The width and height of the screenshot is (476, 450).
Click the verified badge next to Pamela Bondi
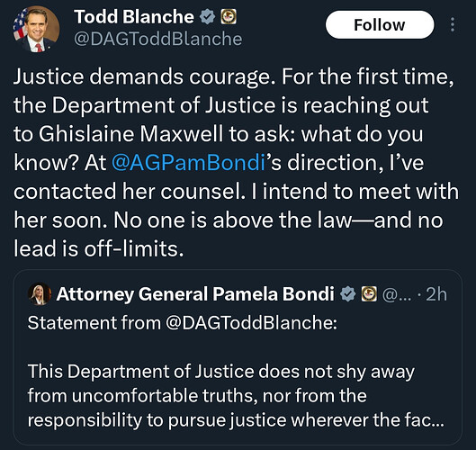[347, 294]
